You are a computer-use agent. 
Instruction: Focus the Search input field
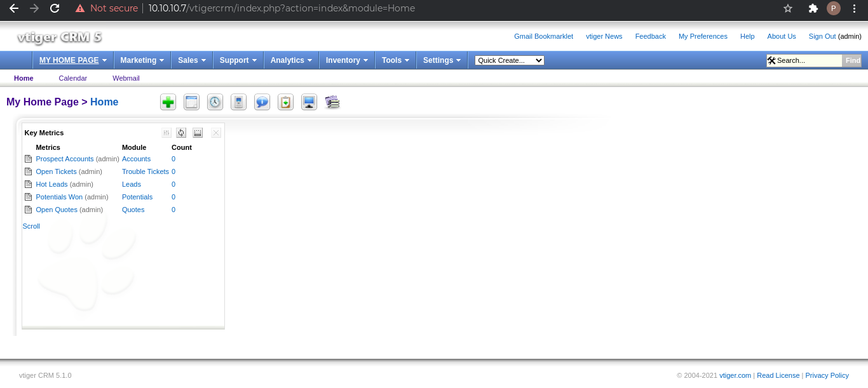point(808,60)
